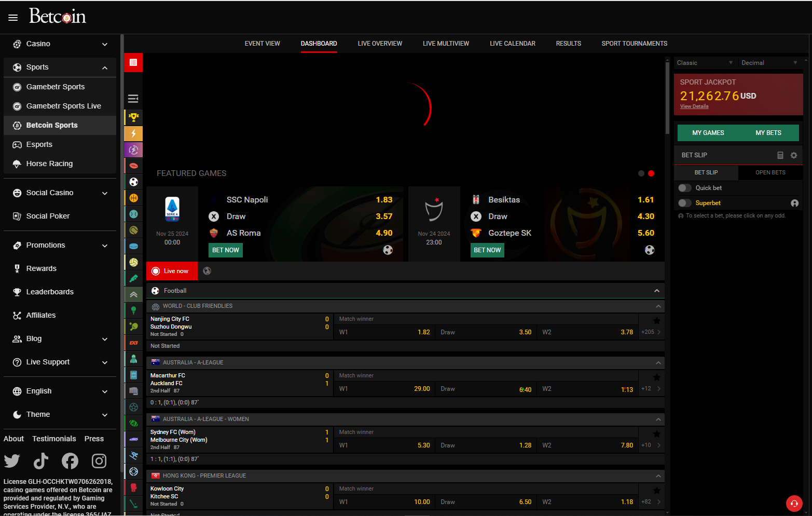Screen dimensions: 812x516
Task: Select Live now filter button
Action: click(x=172, y=271)
